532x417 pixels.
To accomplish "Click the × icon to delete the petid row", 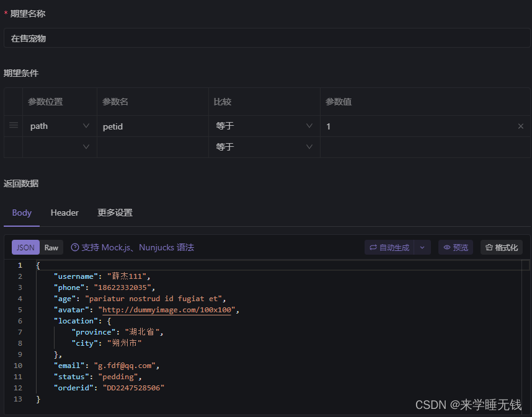I will click(521, 126).
